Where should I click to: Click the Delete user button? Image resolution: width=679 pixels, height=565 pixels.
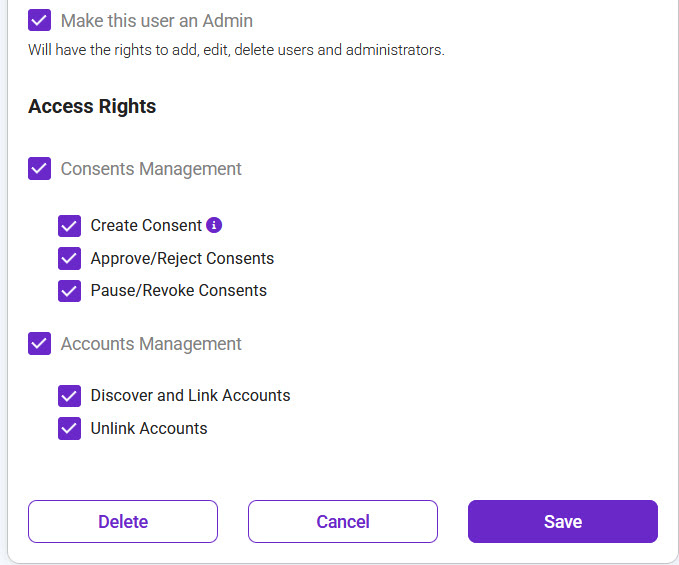point(123,522)
